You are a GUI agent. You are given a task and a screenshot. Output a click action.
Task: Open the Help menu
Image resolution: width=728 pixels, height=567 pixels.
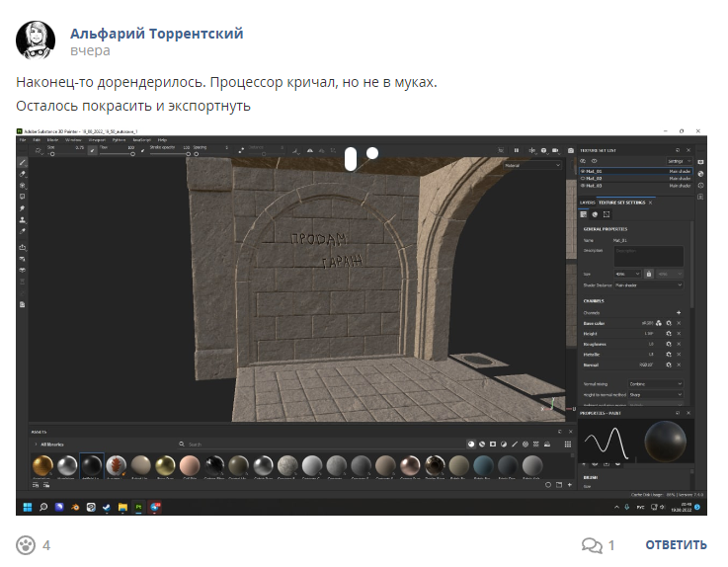click(162, 140)
